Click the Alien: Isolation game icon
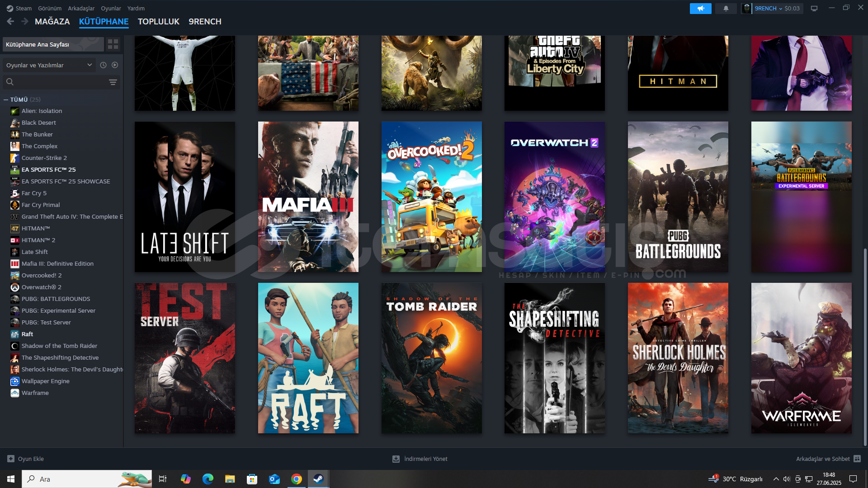This screenshot has width=868, height=488. (x=15, y=111)
